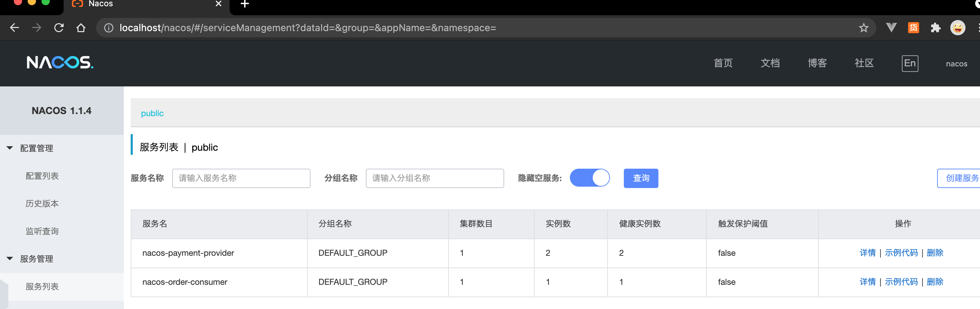Open 详情 for nacos-payment-provider
The width and height of the screenshot is (980, 309).
point(867,253)
